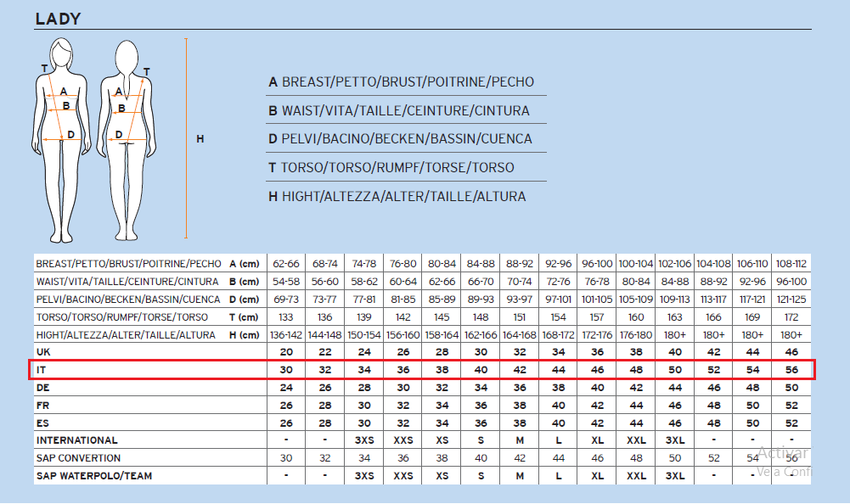Screen dimensions: 850x504
Task: Select 3XS in the SAP WATERPOLO/TEAM row
Action: pyautogui.click(x=364, y=476)
